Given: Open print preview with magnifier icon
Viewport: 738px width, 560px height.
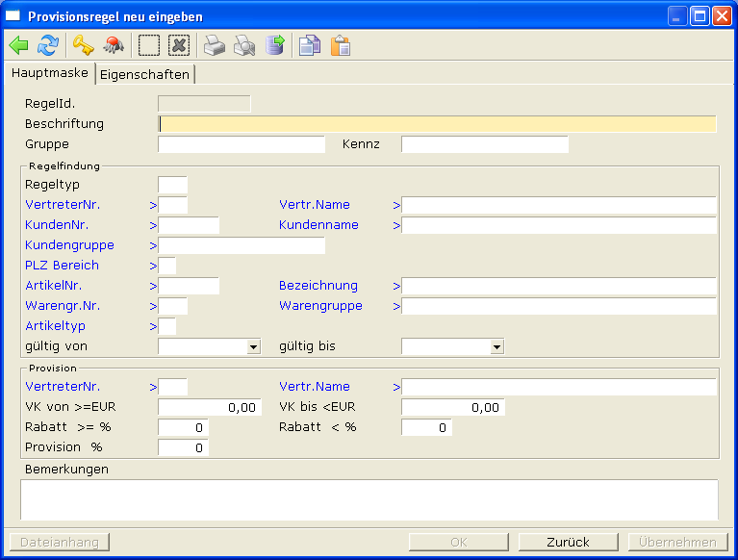Looking at the screenshot, I should pos(244,45).
